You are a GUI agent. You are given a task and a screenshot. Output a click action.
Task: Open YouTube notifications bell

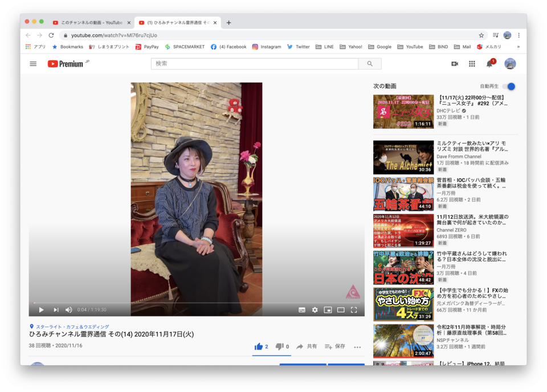(x=489, y=64)
